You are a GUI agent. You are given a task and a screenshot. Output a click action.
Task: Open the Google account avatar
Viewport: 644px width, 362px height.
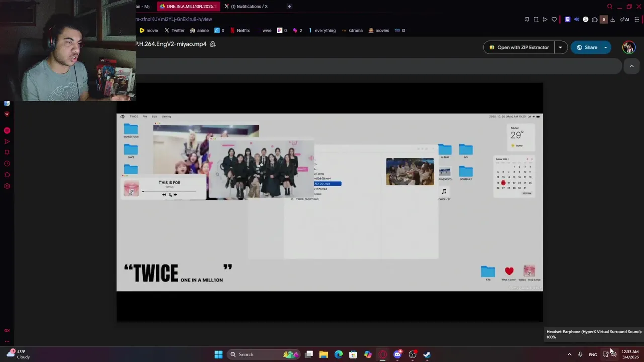click(628, 47)
